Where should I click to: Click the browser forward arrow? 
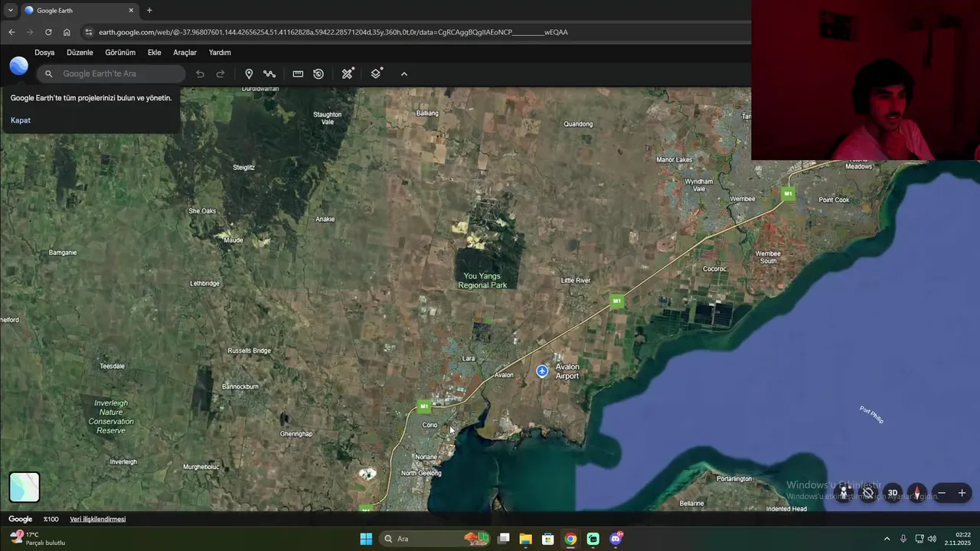pyautogui.click(x=30, y=32)
